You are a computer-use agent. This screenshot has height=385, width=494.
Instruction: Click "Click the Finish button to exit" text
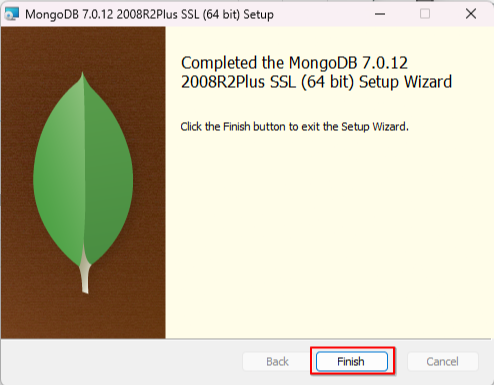pos(294,127)
